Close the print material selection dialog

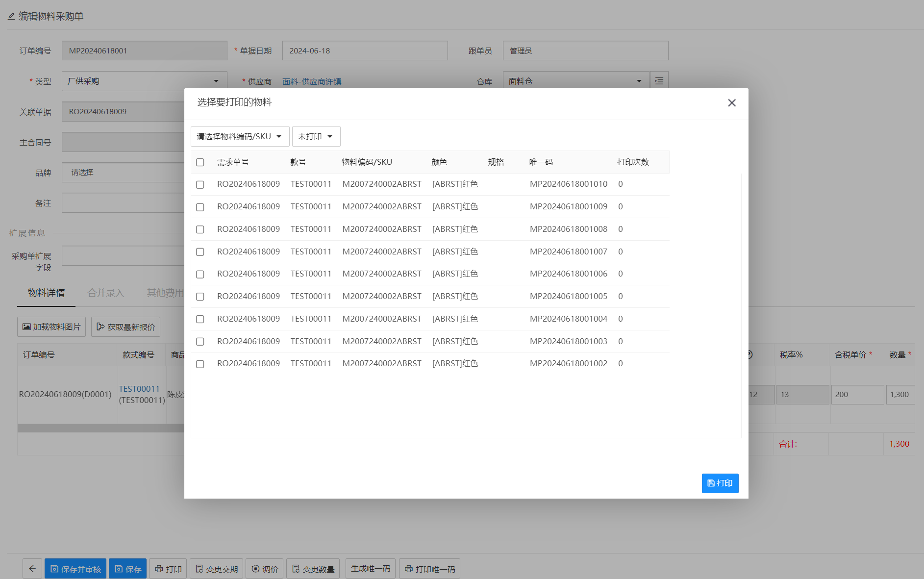pos(731,103)
